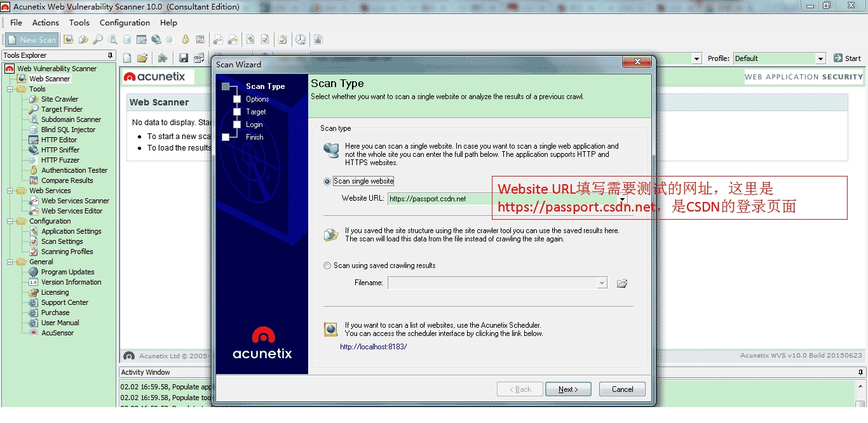The image size is (868, 423).
Task: Select User Manual in the tree
Action: (60, 323)
